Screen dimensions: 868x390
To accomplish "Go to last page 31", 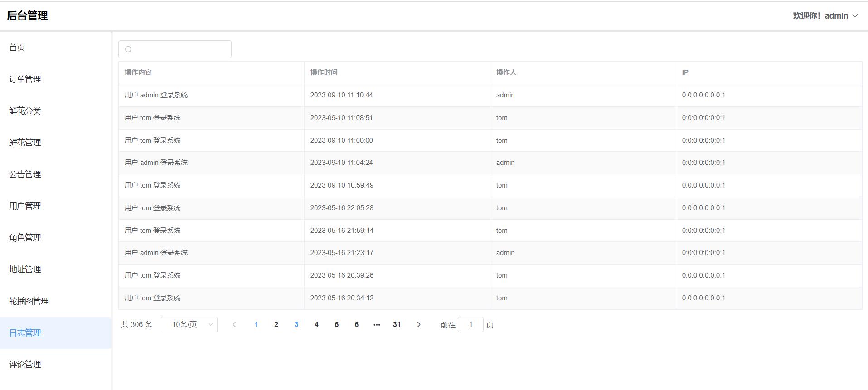I will click(x=397, y=324).
